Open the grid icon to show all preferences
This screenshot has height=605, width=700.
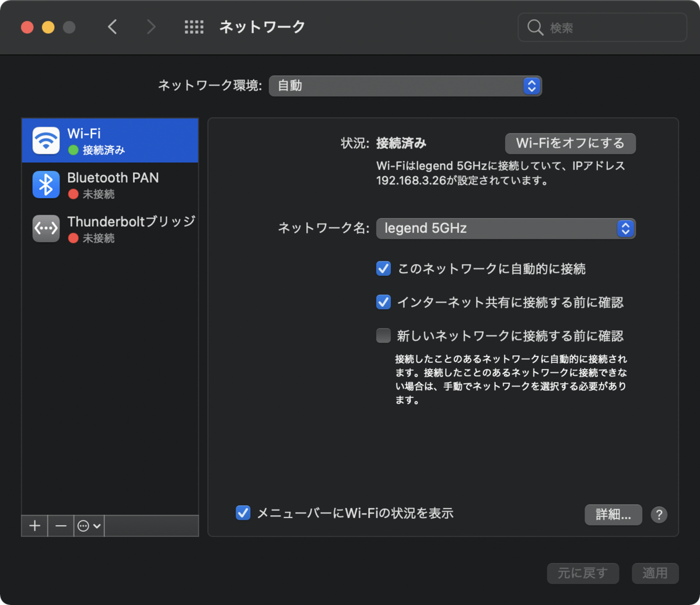(194, 27)
